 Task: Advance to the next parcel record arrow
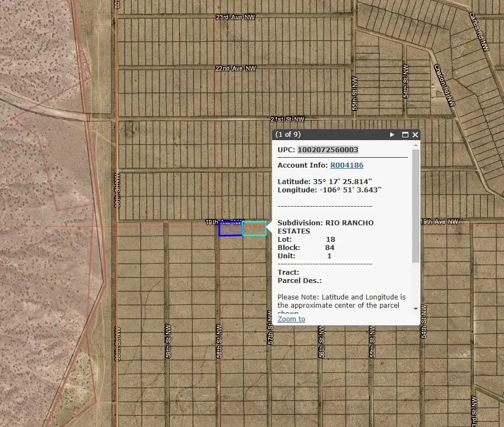pos(392,134)
